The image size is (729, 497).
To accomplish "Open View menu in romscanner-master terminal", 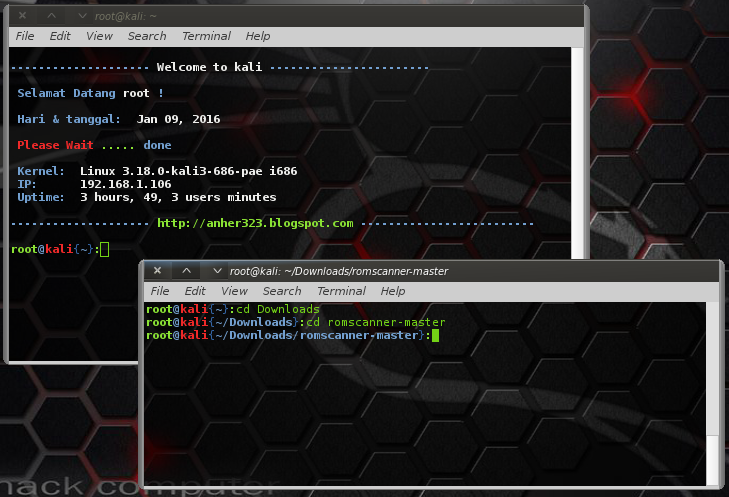I will (234, 291).
